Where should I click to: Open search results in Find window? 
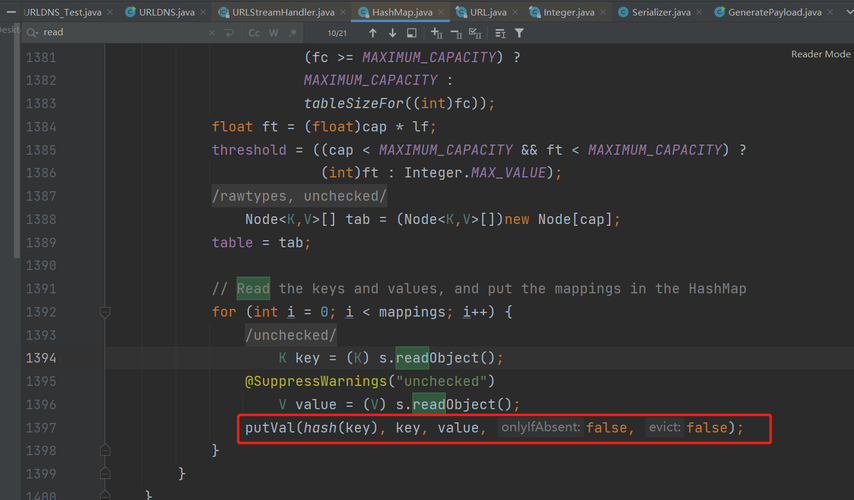tap(412, 33)
